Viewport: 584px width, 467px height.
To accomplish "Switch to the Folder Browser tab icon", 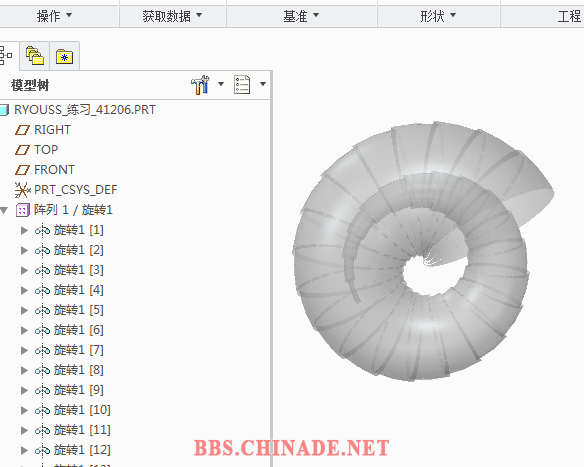I will pyautogui.click(x=35, y=56).
